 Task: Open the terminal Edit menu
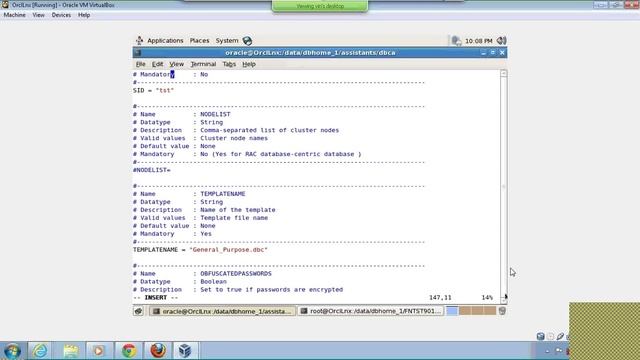pos(158,64)
